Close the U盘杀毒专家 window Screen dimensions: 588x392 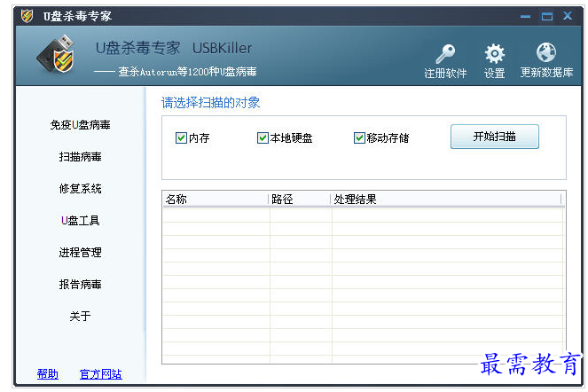(568, 16)
